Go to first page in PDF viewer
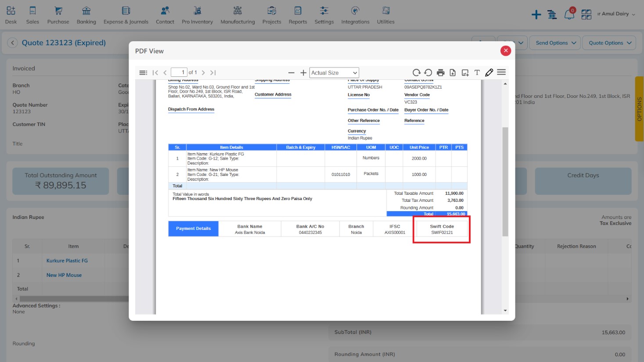644x362 pixels. pos(155,72)
